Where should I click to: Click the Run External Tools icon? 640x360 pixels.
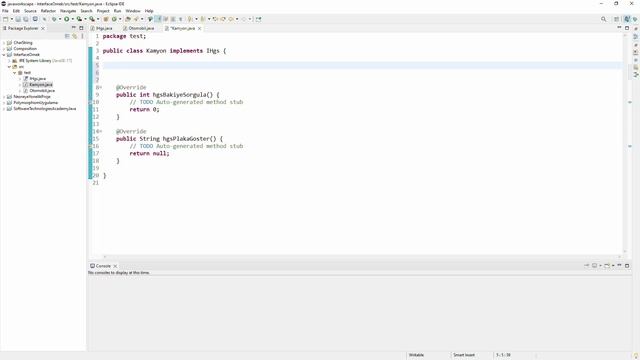click(92, 19)
